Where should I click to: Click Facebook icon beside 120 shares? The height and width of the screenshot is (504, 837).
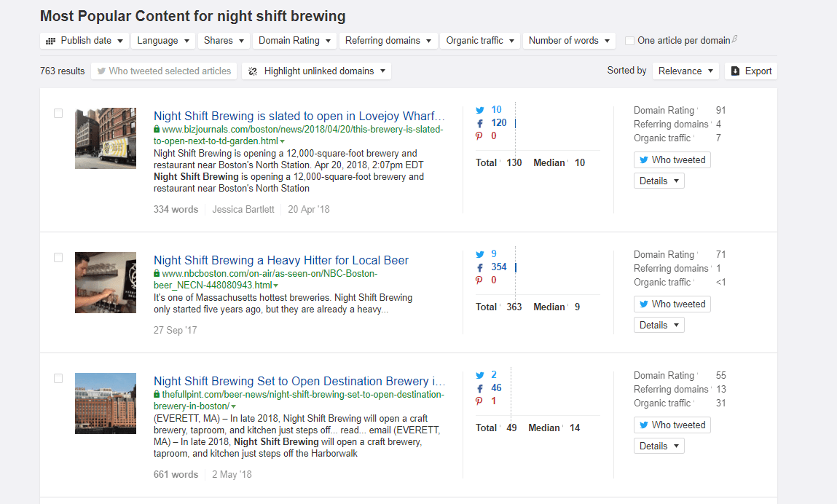coord(480,123)
